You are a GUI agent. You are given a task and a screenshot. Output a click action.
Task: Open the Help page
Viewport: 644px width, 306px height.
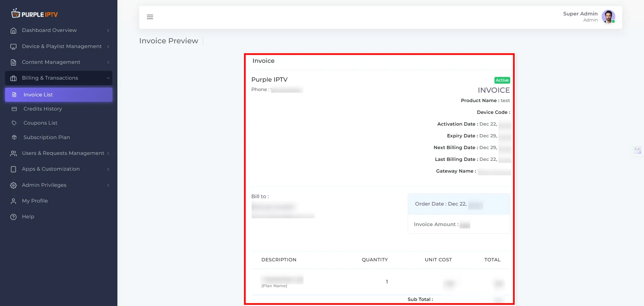point(59,217)
